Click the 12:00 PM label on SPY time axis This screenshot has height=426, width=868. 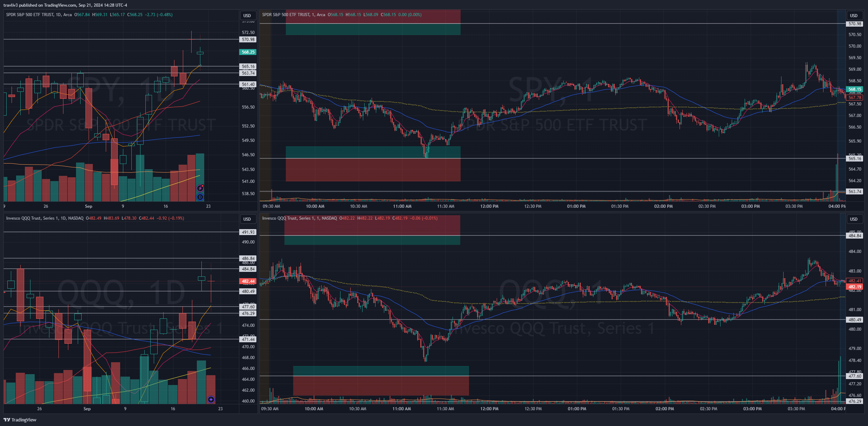(489, 206)
